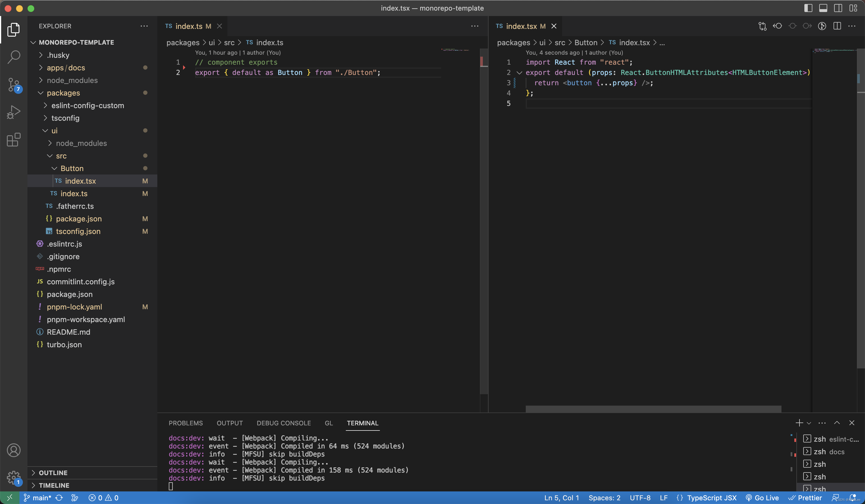The height and width of the screenshot is (504, 865).
Task: Open More Actions for right editor group
Action: [852, 26]
